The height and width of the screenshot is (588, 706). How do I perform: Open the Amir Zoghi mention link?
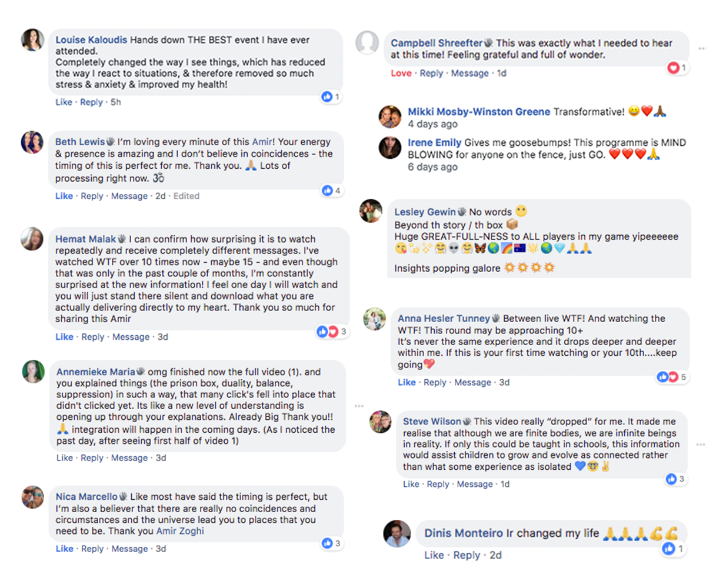180,531
